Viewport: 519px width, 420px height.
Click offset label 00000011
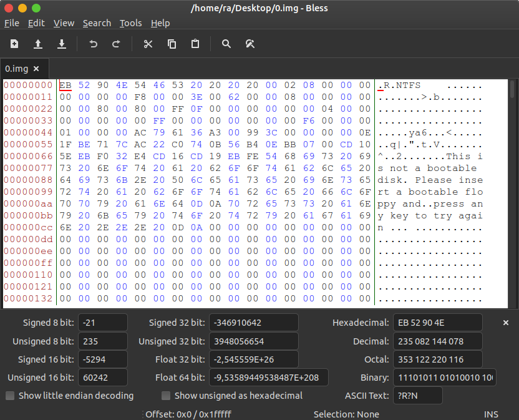pos(28,97)
